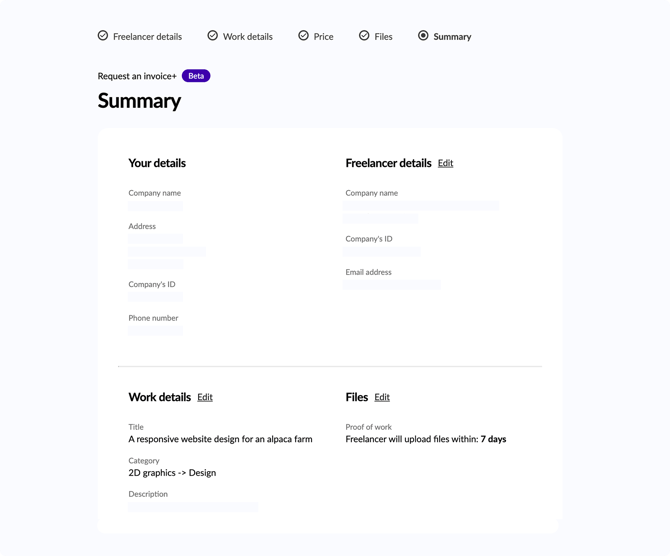The image size is (670, 556).
Task: Click the freelancer email address value
Action: coord(392,285)
